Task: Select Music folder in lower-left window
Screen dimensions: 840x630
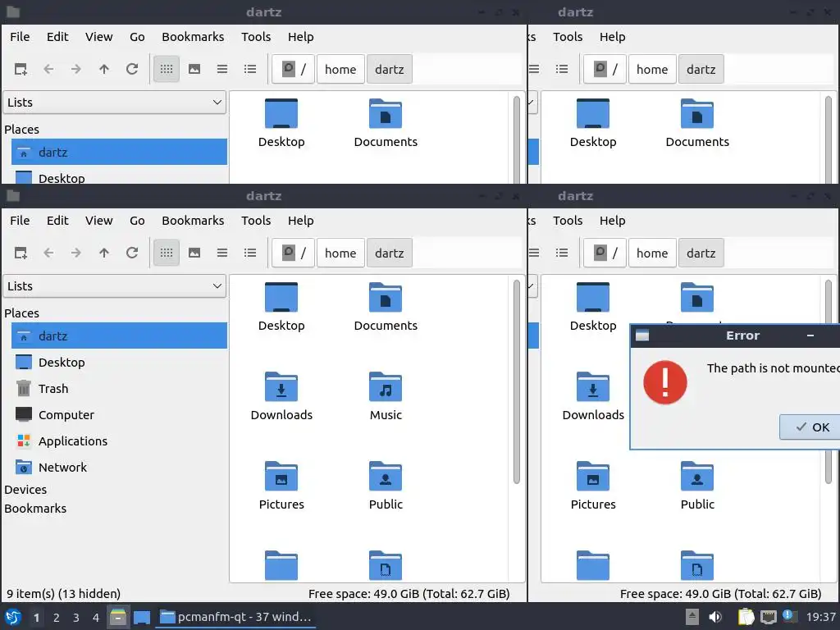Action: tap(386, 396)
